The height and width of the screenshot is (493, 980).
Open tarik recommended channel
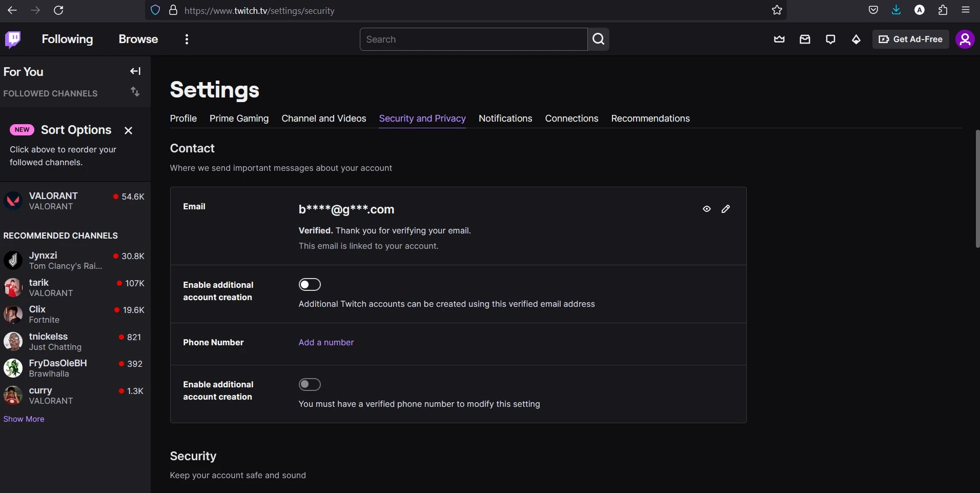(75, 288)
